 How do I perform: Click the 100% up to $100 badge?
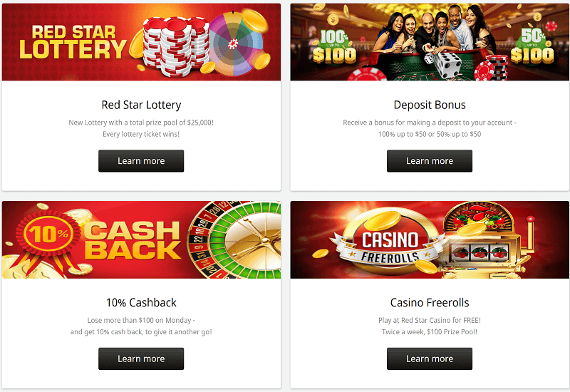(334, 46)
